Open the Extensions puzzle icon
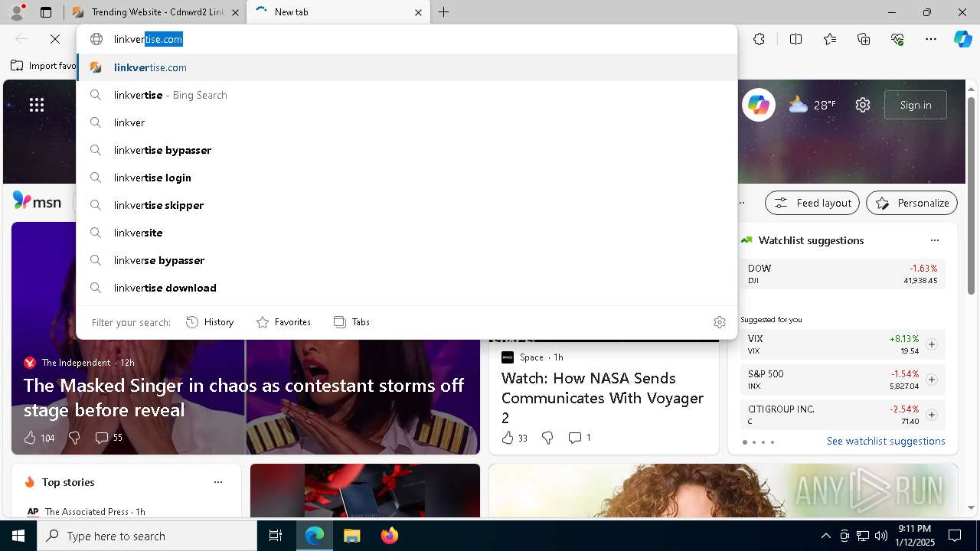The height and width of the screenshot is (551, 980). [759, 39]
